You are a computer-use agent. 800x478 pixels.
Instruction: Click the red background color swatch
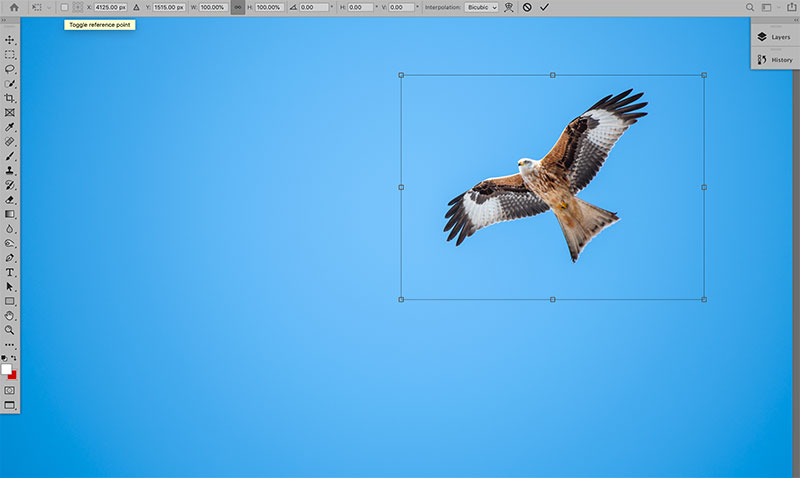(13, 375)
